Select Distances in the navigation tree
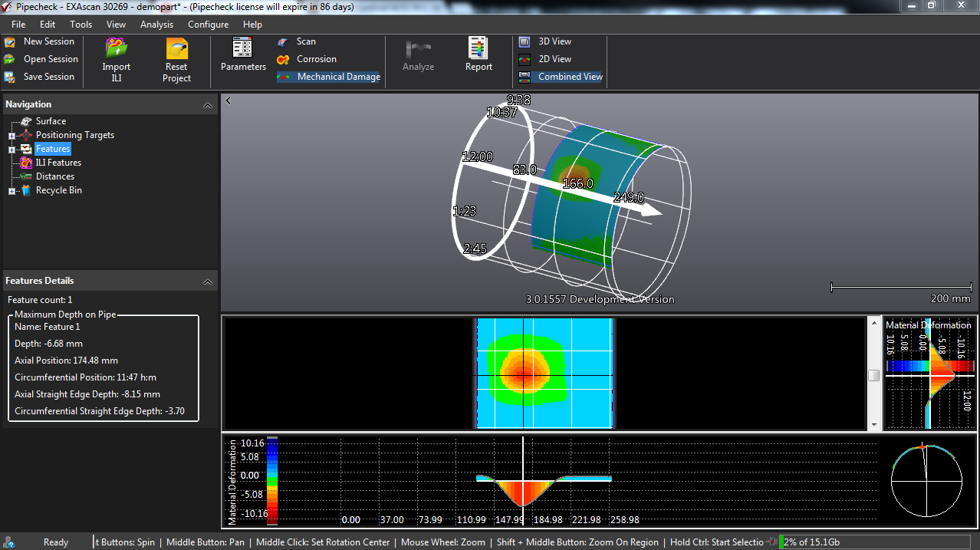This screenshot has width=980, height=550. pyautogui.click(x=55, y=176)
